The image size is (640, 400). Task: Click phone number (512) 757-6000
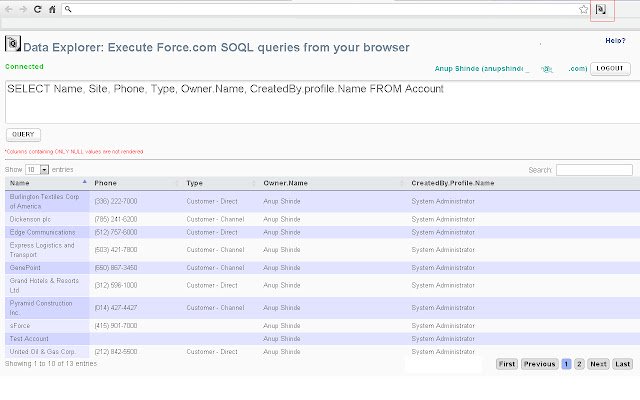pyautogui.click(x=116, y=232)
